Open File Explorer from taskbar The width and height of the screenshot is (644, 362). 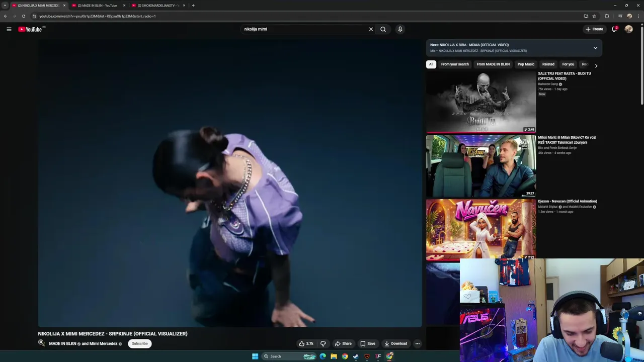coord(334,356)
